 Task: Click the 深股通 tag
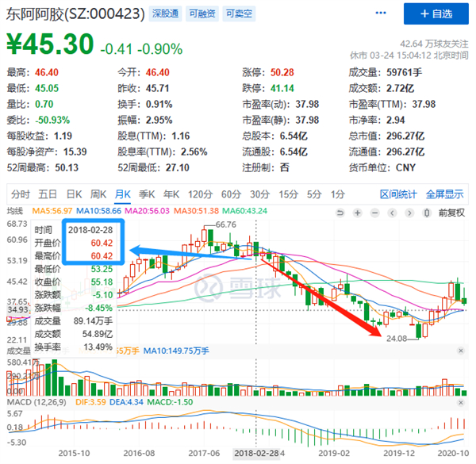[165, 13]
